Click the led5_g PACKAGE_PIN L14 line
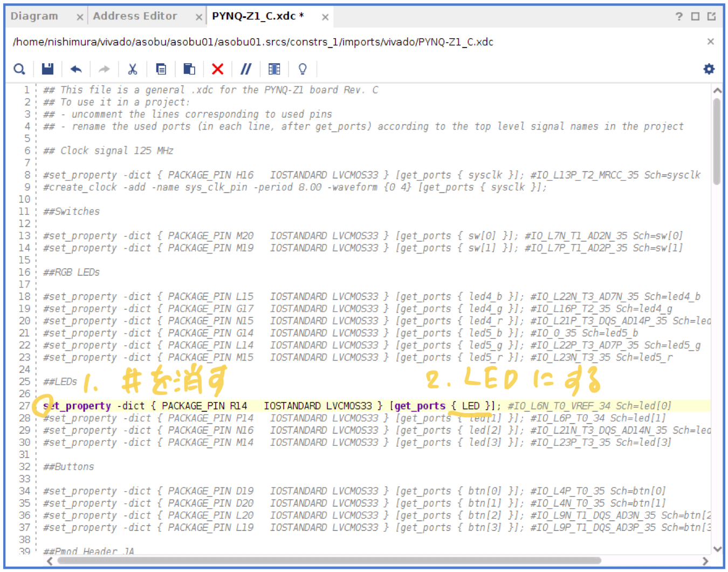Screen dimensions: 728x572 tap(372, 345)
